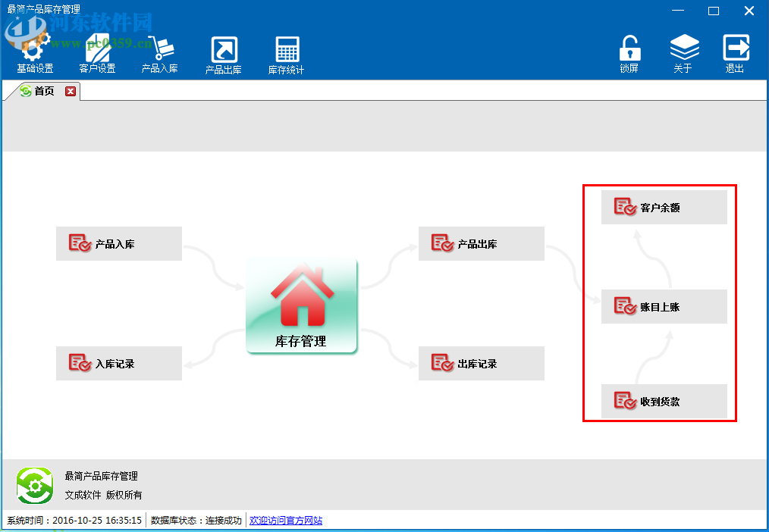Open 基础设置 gear toolbar icon
This screenshot has width=769, height=532.
pyautogui.click(x=34, y=53)
